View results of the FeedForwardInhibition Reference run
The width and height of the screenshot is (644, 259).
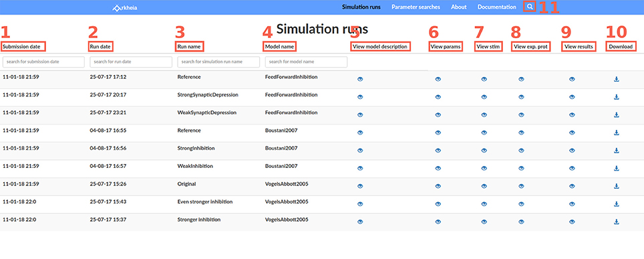click(x=572, y=80)
